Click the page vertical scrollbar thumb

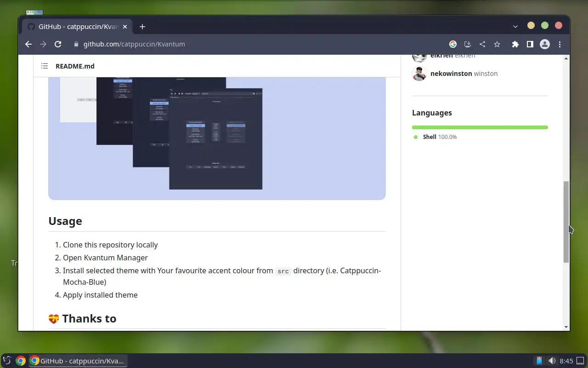[x=566, y=222]
